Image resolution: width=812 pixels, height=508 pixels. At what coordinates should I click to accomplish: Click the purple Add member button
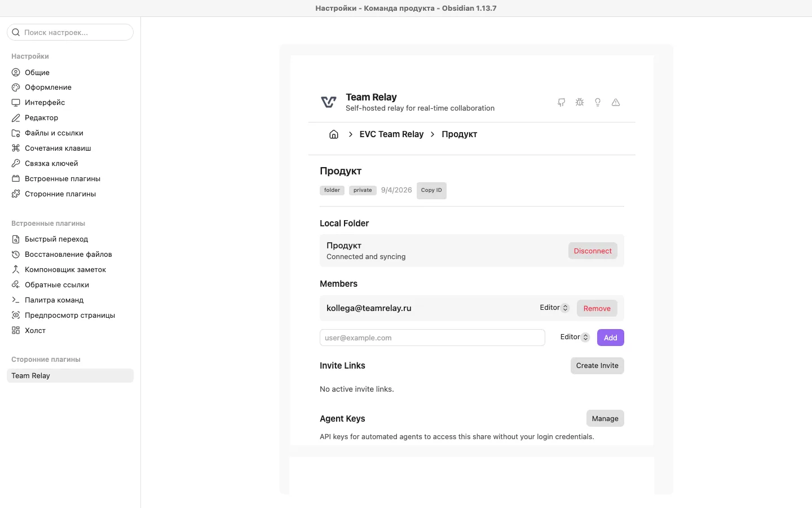pyautogui.click(x=611, y=338)
